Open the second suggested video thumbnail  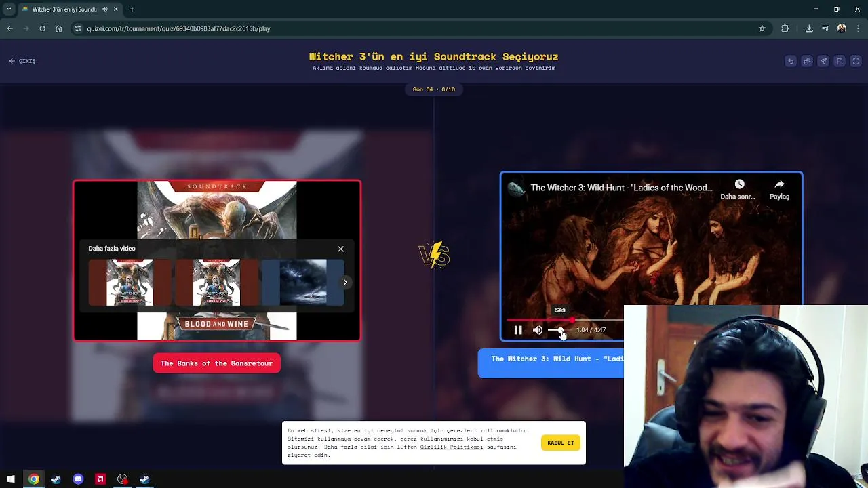[216, 282]
